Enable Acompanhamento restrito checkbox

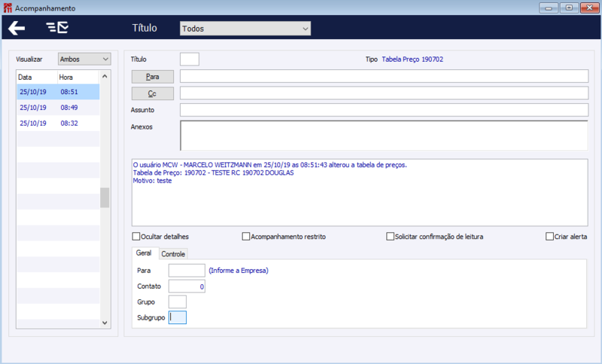pyautogui.click(x=246, y=237)
